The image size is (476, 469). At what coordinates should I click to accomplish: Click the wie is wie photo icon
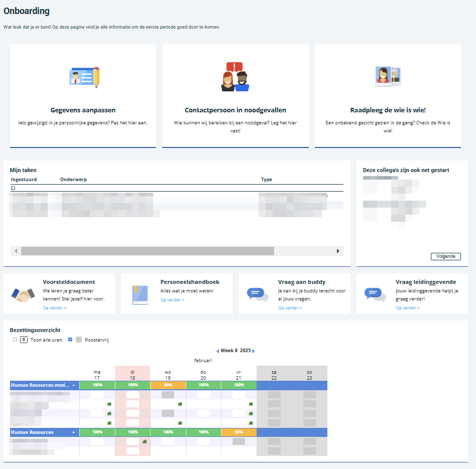[388, 76]
